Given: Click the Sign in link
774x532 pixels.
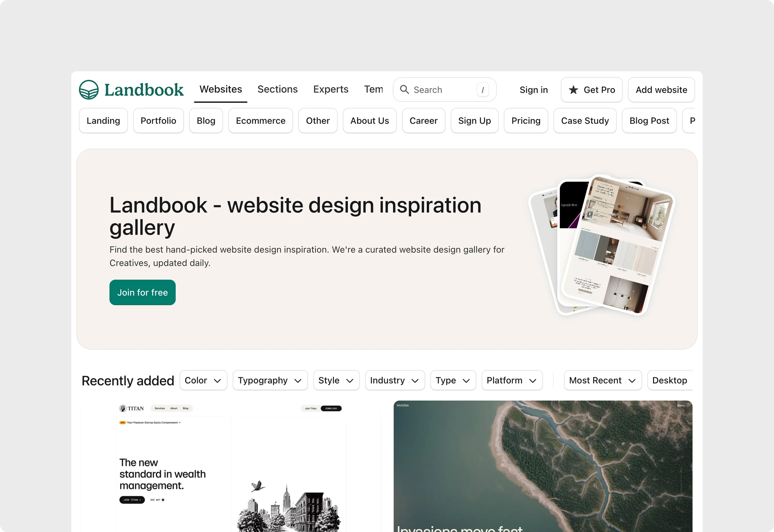Looking at the screenshot, I should tap(533, 90).
